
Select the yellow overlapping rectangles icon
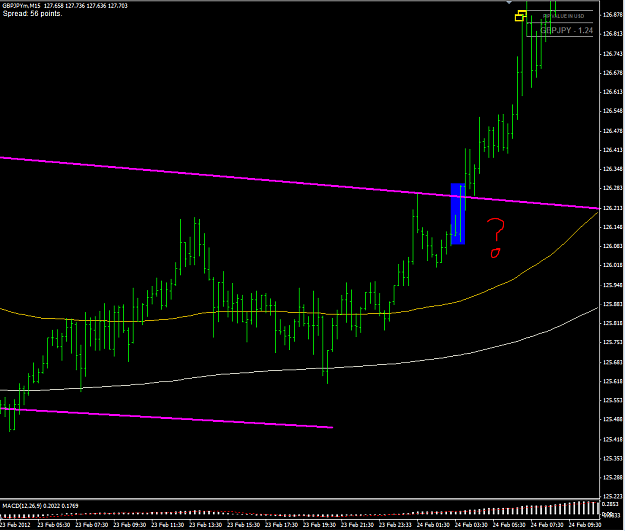coord(521,16)
